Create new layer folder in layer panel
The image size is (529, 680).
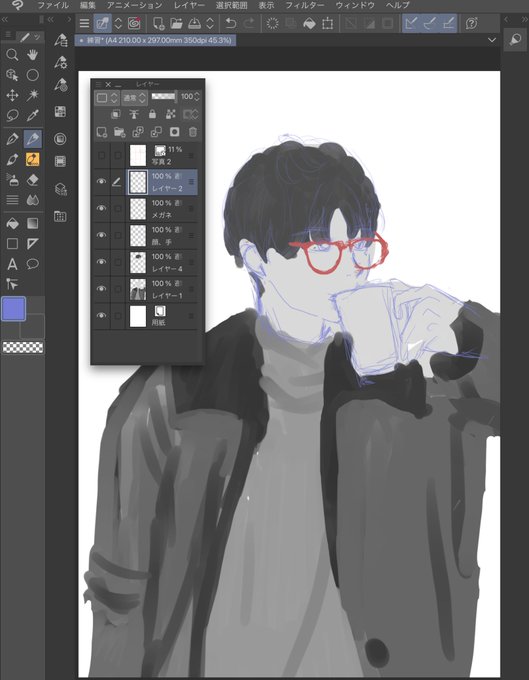click(x=119, y=131)
